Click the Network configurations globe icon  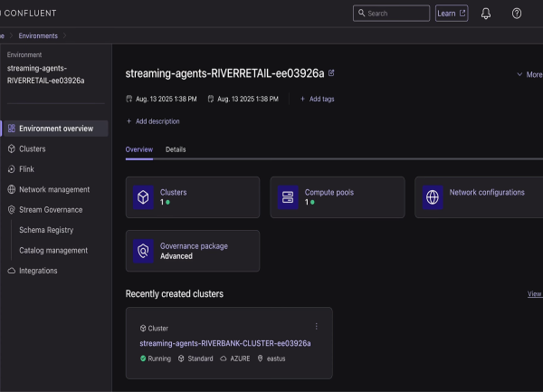pos(433,196)
